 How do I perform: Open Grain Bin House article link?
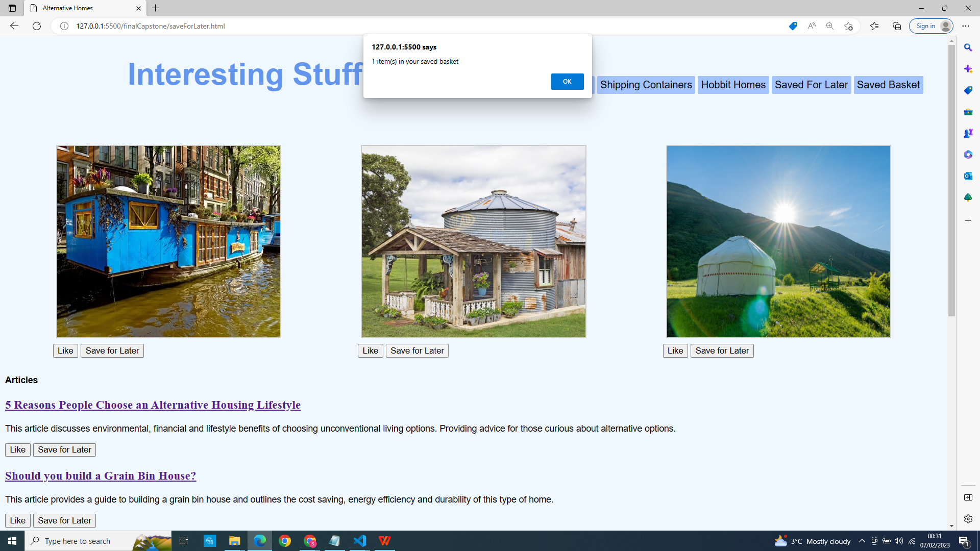coord(101,475)
